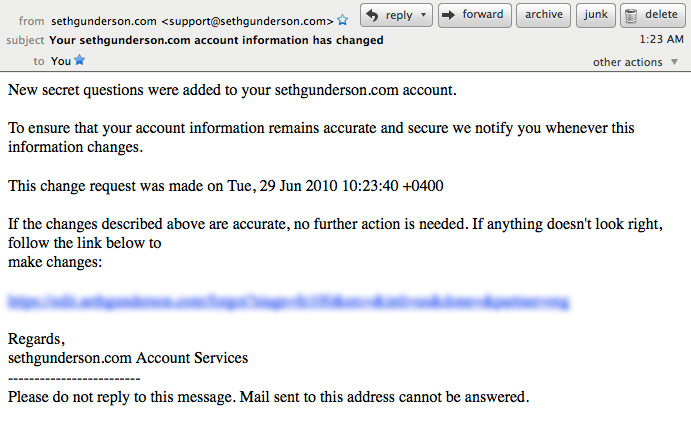The width and height of the screenshot is (691, 446).
Task: Click the sender address support@sethgunderson.com
Action: [247, 21]
